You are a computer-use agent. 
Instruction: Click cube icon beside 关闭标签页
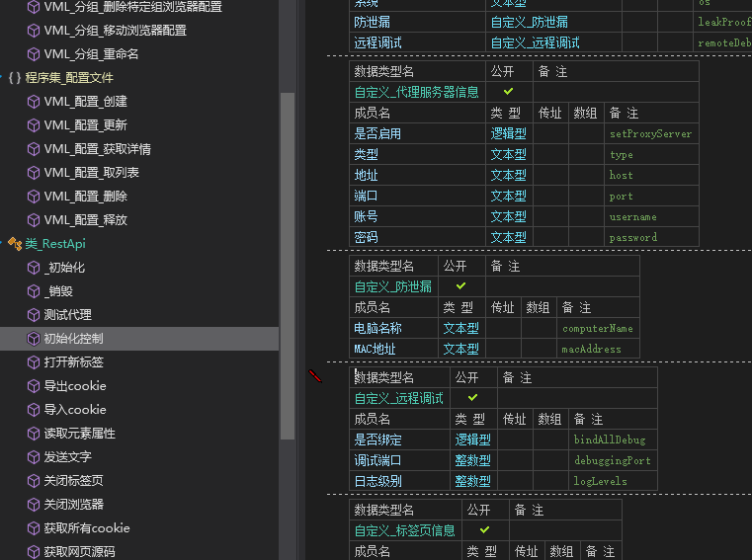[33, 481]
